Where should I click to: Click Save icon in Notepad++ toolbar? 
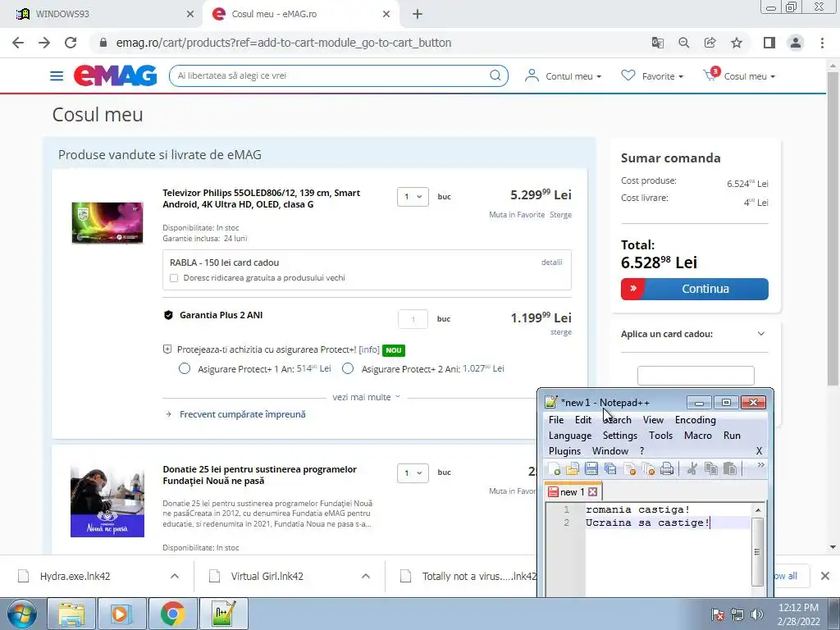click(591, 469)
